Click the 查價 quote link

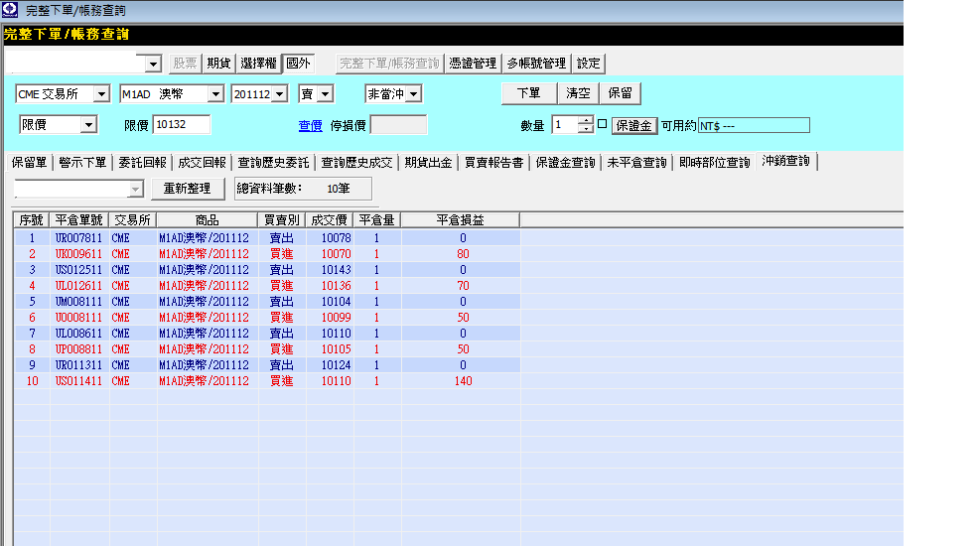pos(310,125)
